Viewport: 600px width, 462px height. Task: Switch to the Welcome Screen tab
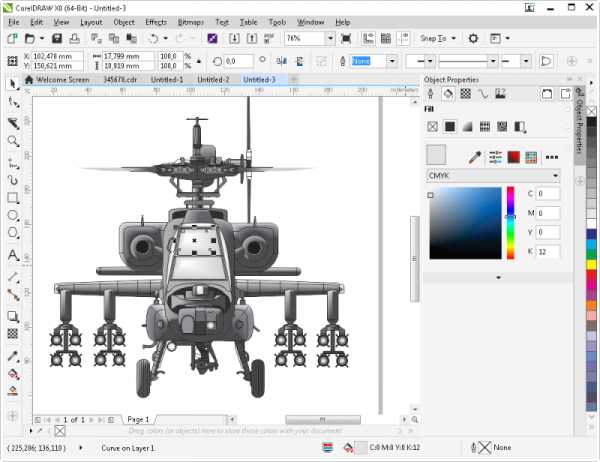point(62,79)
